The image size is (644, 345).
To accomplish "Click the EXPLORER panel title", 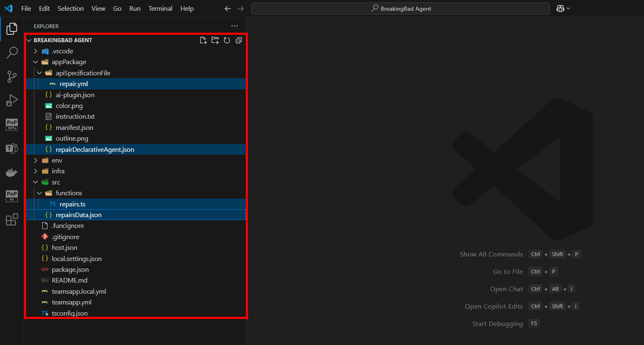I will coord(46,26).
